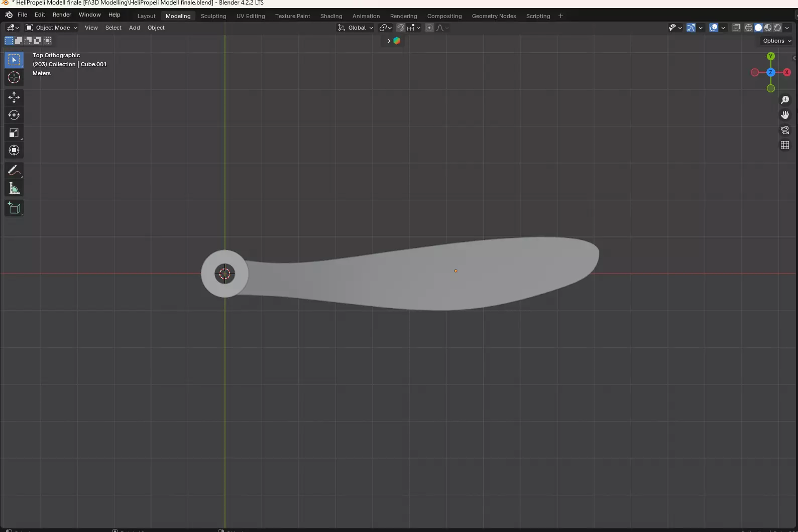Activate the 3D Cursor tool
The height and width of the screenshot is (532, 798).
(14, 77)
